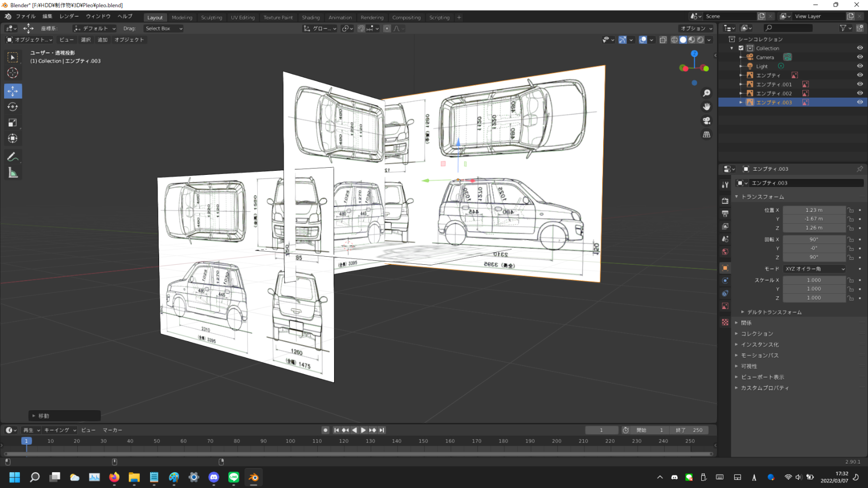Click the 位置 X value field
Screen dimensions: 868x488
[814, 210]
